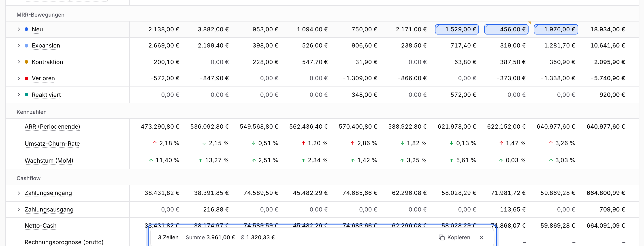Click the Zahlungseingang label
Screen dimensions: 644x246
pyautogui.click(x=48, y=193)
